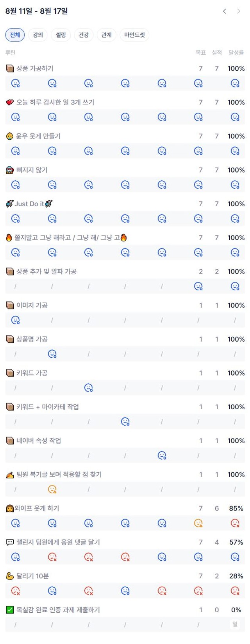
Task: Click second-day red face for 챌린지 팀원에게 응원 댓글
Action: click(52, 557)
